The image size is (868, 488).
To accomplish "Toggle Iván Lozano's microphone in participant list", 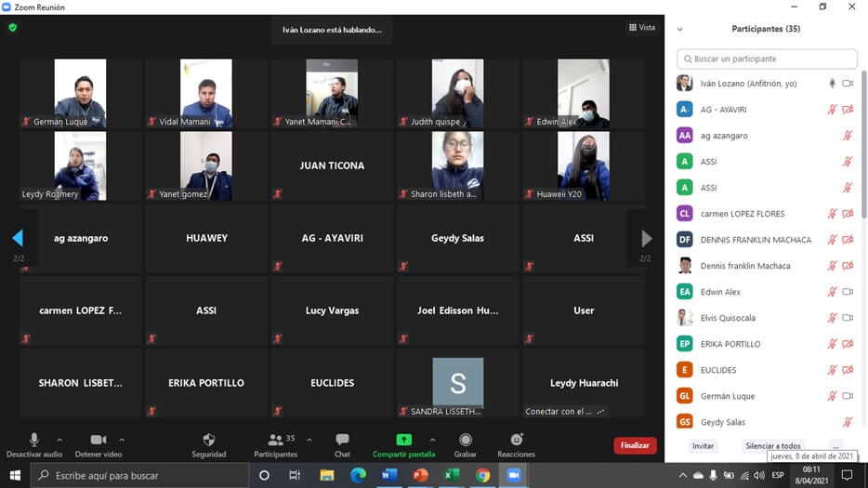I will tap(832, 84).
